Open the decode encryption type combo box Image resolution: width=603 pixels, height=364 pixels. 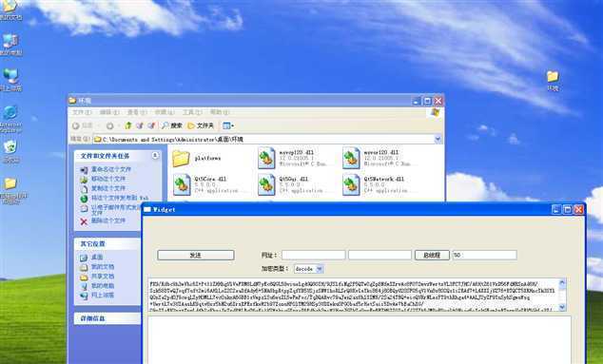(x=309, y=269)
